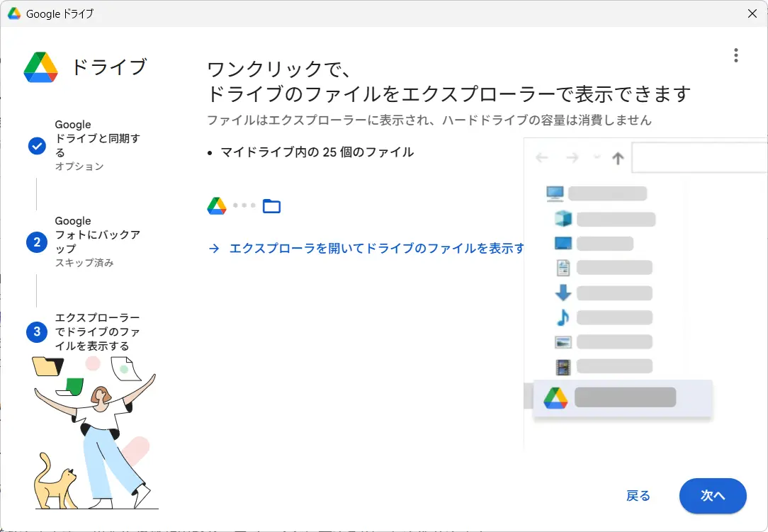Close the Google ドライブ window
The height and width of the screenshot is (532, 768).
[752, 14]
